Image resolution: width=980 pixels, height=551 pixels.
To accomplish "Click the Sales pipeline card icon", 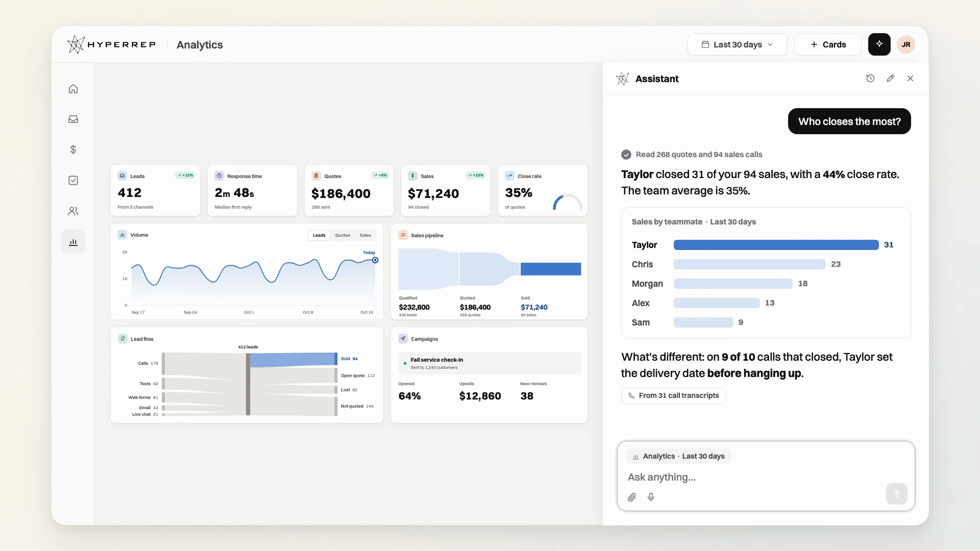I will point(403,235).
